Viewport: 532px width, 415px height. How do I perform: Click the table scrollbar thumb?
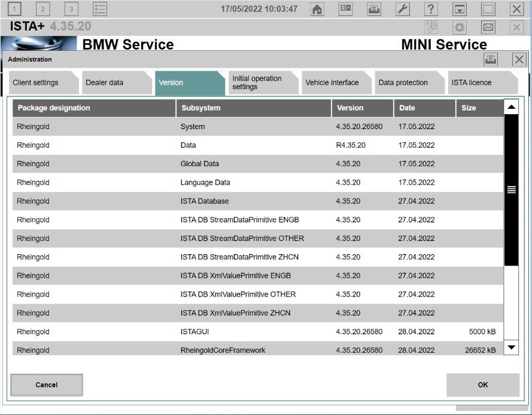coord(511,190)
